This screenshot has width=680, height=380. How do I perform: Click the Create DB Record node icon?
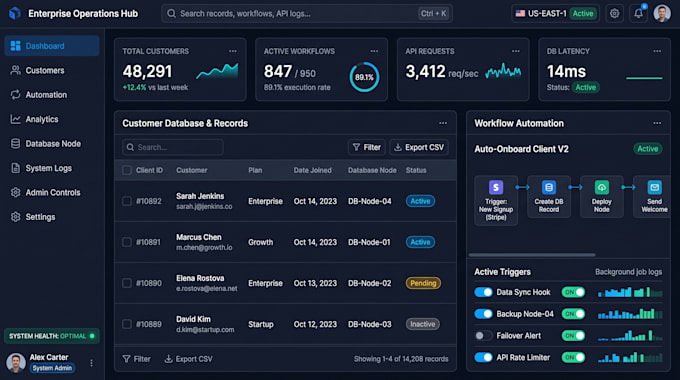[549, 187]
